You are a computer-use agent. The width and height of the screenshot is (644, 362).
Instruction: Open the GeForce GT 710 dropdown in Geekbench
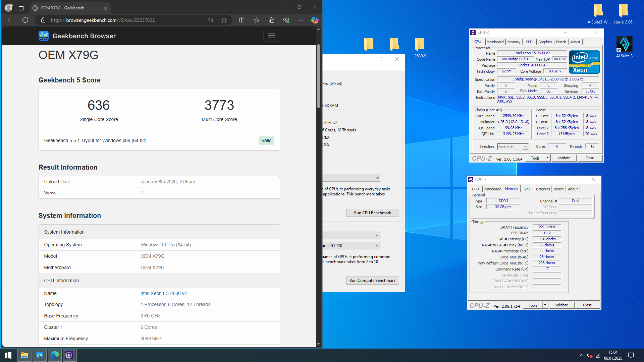click(351, 246)
